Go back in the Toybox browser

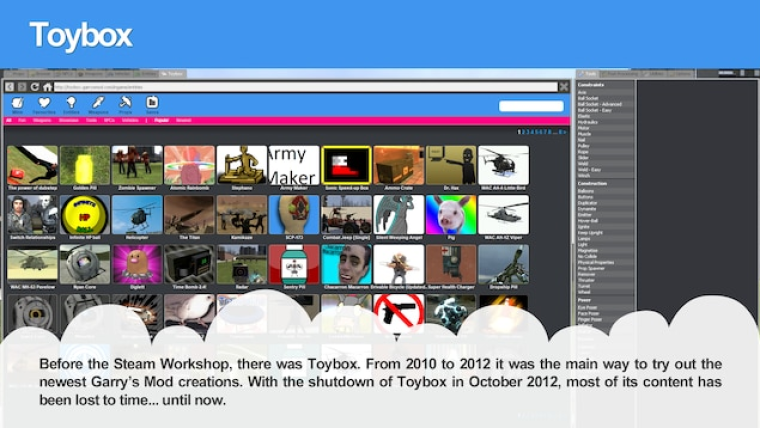10,87
